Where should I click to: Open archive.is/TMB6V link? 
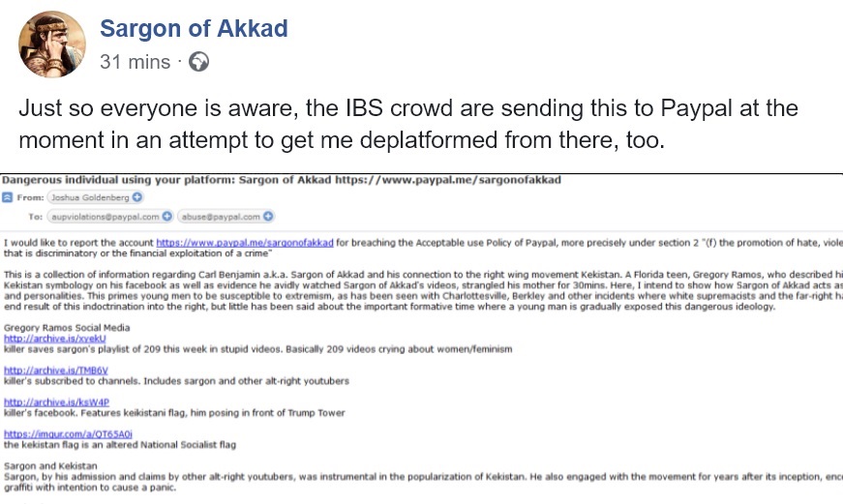(x=56, y=371)
